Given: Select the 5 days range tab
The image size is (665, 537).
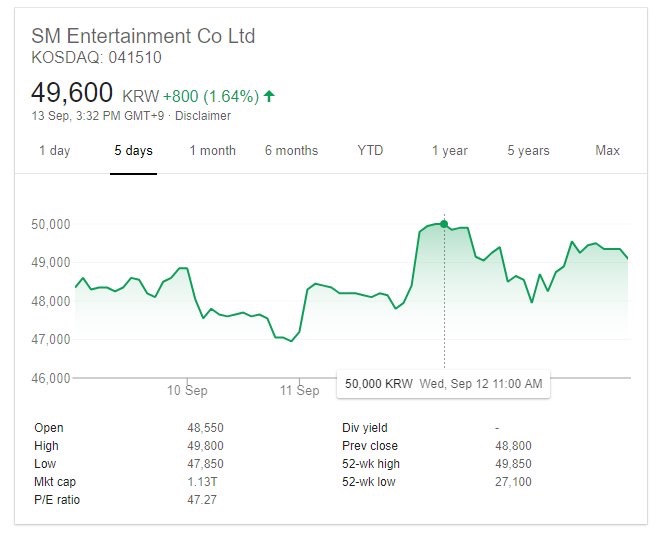Looking at the screenshot, I should pyautogui.click(x=133, y=151).
